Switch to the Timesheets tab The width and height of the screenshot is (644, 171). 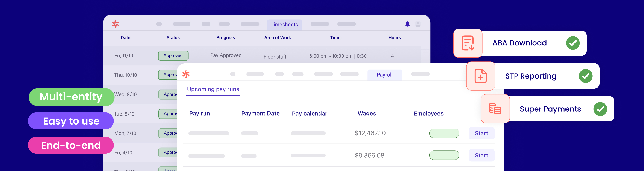pyautogui.click(x=284, y=25)
